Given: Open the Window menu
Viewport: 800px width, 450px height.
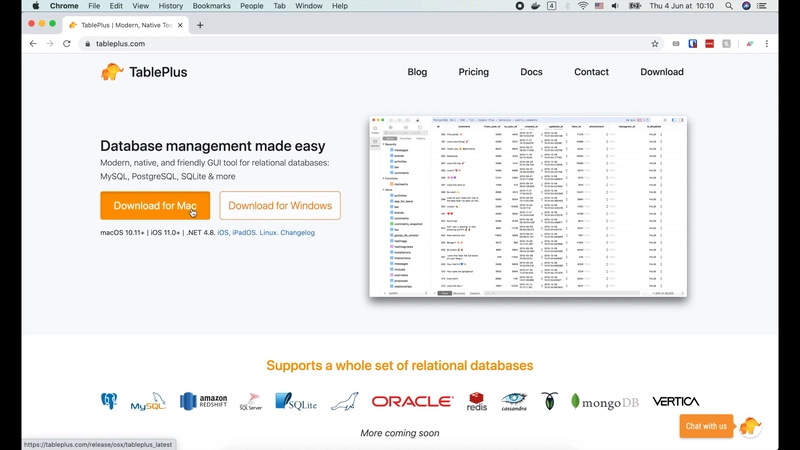Looking at the screenshot, I should [x=309, y=6].
